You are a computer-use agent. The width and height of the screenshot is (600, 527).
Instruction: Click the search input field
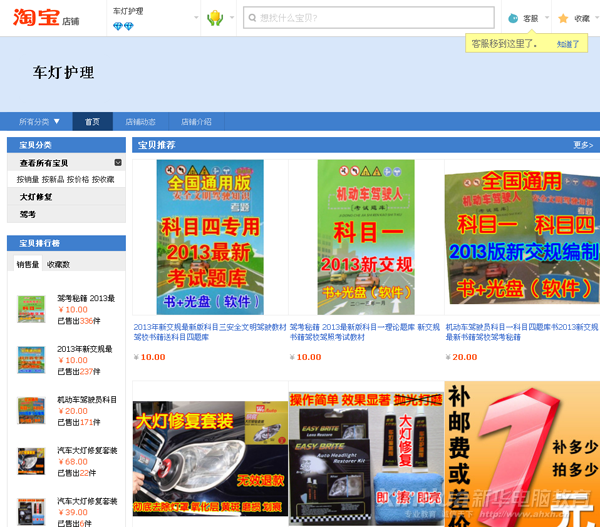[370, 18]
